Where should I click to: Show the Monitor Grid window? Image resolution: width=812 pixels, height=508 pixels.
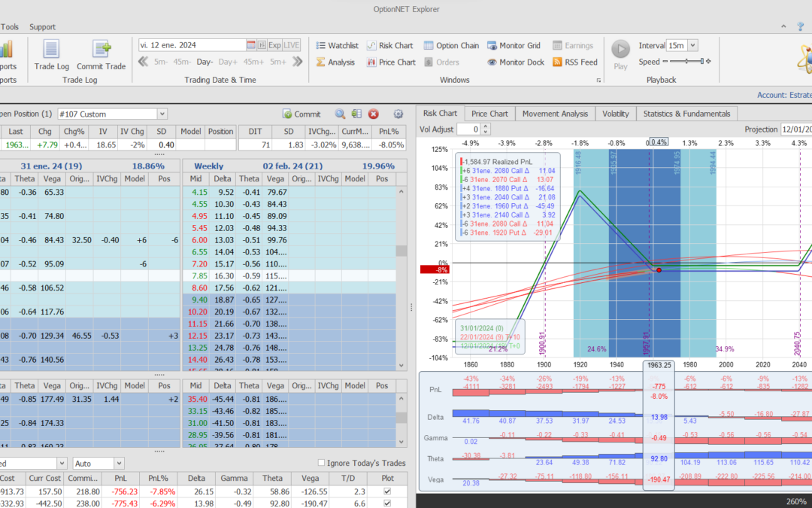click(x=514, y=46)
